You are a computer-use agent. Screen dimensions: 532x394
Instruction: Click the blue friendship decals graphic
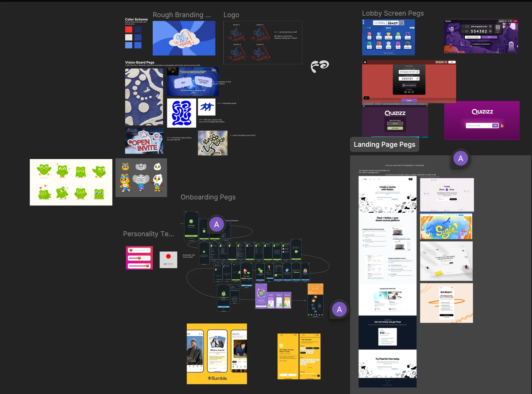click(x=207, y=107)
